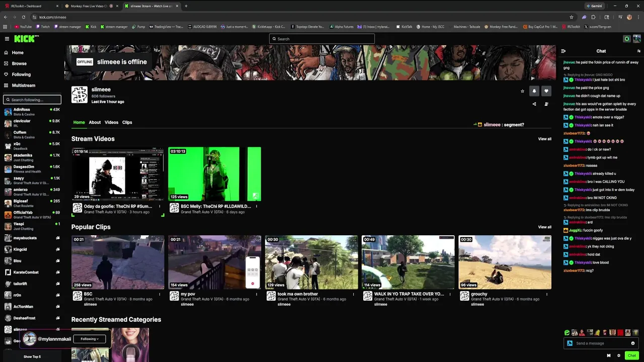
Task: Click the offline icon next to mayabuckets
Action: 57,238
